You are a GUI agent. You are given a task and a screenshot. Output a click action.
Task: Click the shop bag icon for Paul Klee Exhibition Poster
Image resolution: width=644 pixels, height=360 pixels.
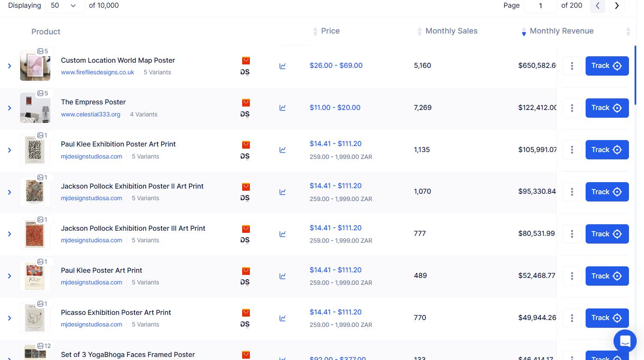click(246, 145)
